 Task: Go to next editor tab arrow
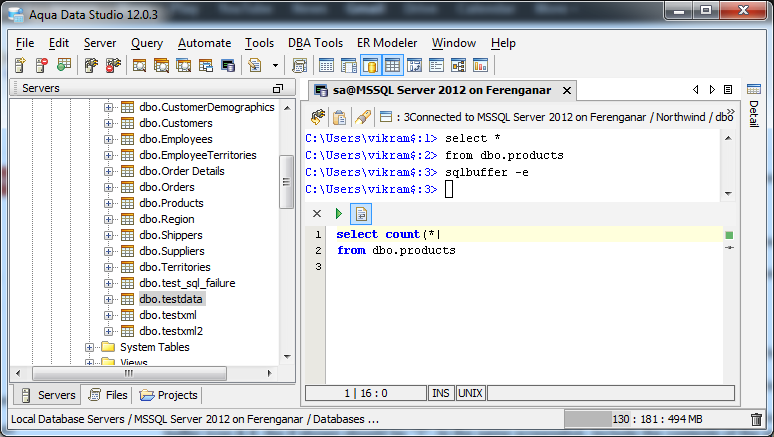click(x=712, y=89)
